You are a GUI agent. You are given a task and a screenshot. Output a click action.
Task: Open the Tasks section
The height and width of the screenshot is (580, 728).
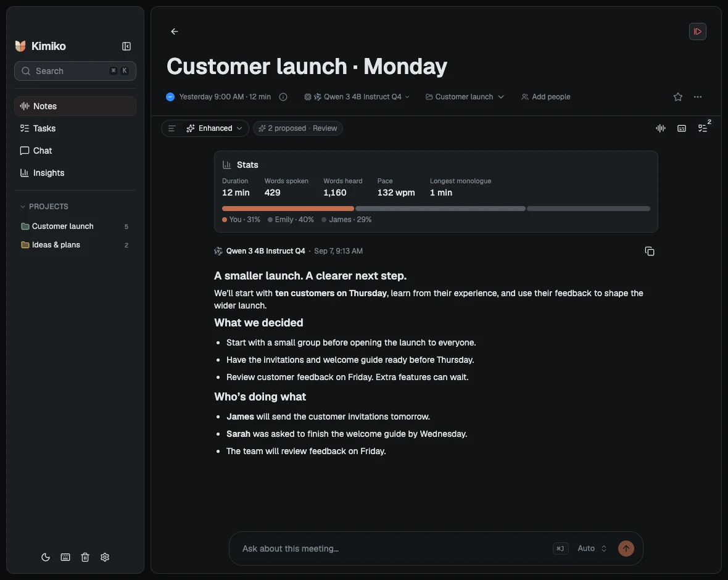(x=75, y=128)
